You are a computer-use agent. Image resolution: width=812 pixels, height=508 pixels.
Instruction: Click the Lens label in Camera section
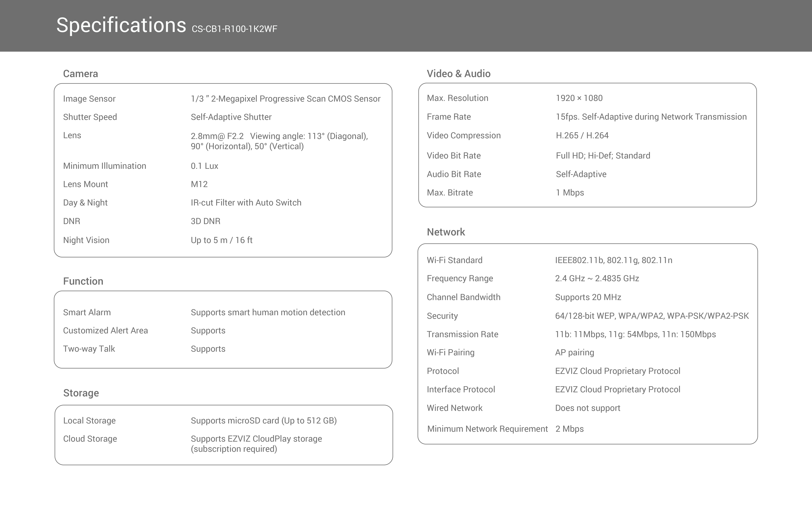72,135
